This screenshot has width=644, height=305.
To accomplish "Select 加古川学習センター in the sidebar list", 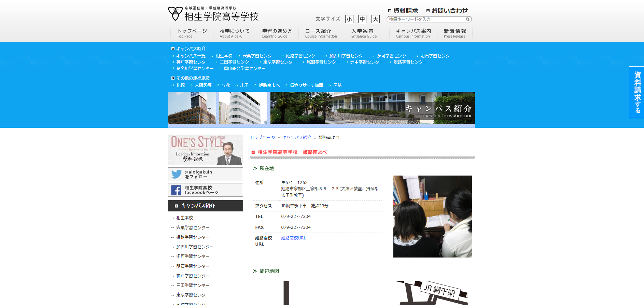I will pyautogui.click(x=195, y=247).
